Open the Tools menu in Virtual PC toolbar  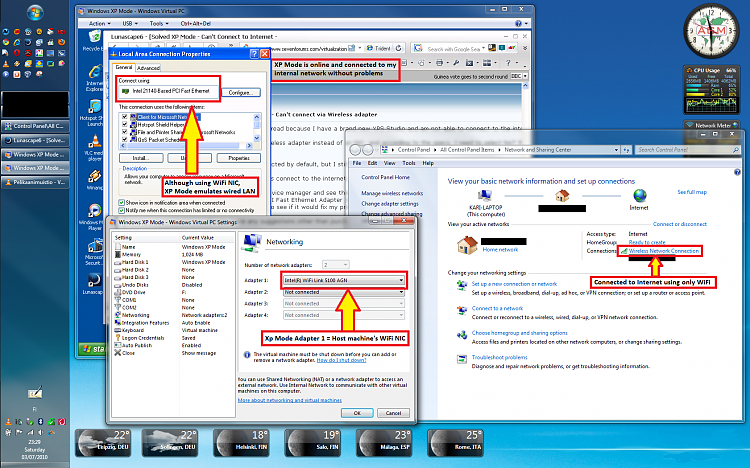click(159, 23)
